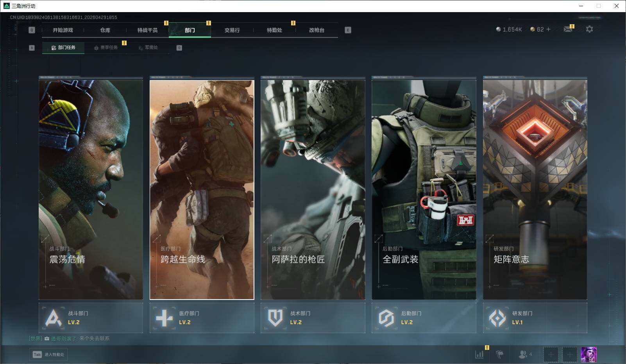626x364 pixels.
Task: Click the camera icon in world chat
Action: click(47, 339)
